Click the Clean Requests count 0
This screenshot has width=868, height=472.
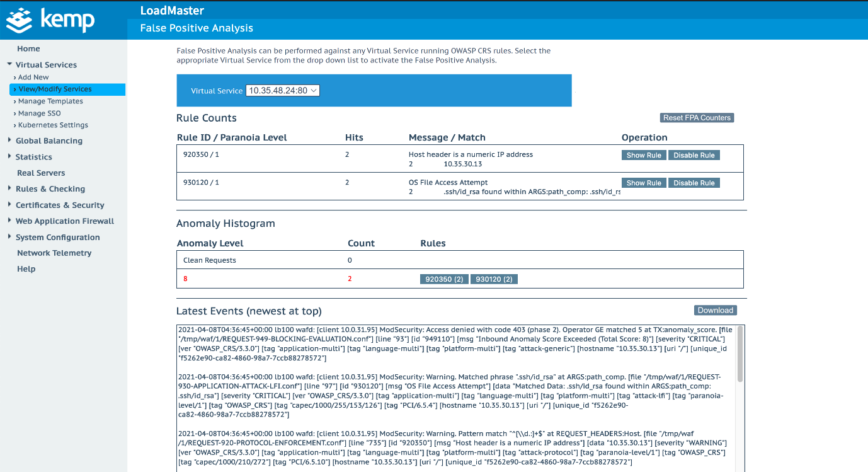350,260
